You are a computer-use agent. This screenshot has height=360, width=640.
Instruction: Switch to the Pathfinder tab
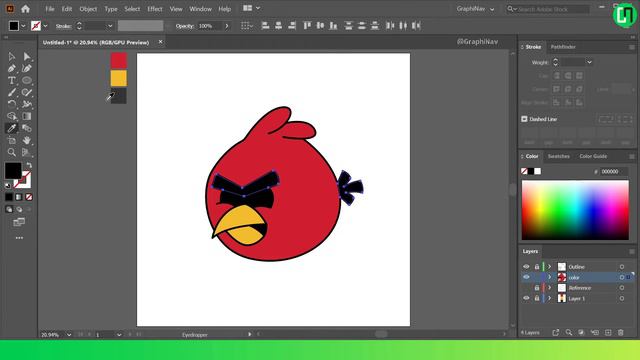563,47
